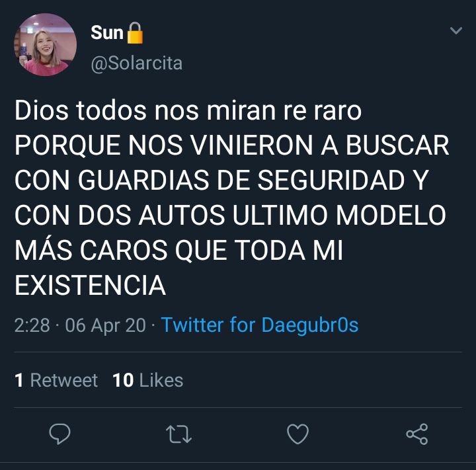Image resolution: width=476 pixels, height=470 pixels.
Task: View the 10 Likes list
Action: pyautogui.click(x=148, y=380)
